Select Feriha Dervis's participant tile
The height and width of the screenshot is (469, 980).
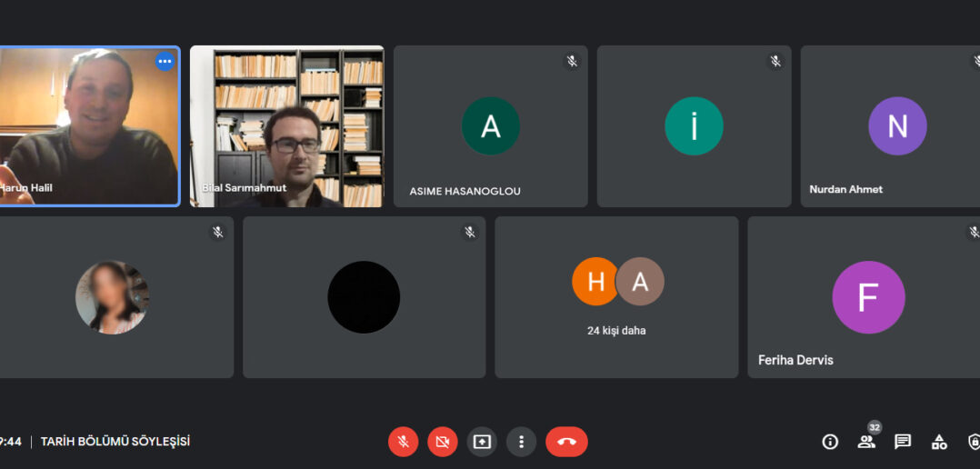(864, 297)
